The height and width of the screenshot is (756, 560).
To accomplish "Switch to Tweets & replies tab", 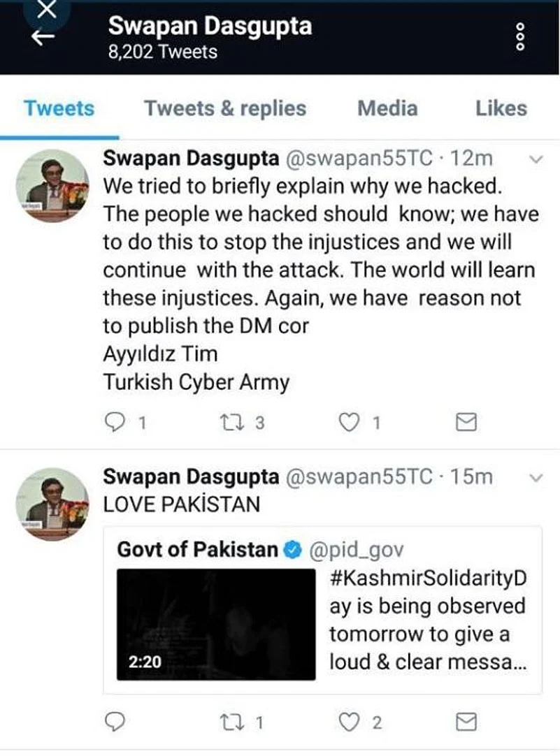I will [x=225, y=108].
